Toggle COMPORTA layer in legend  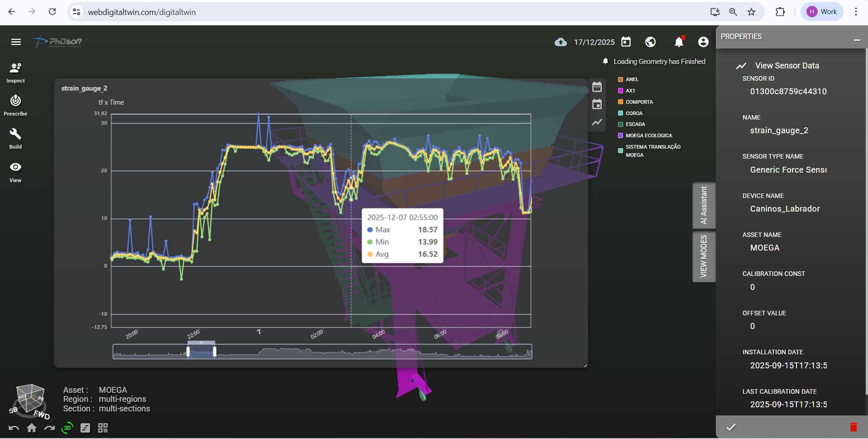pyautogui.click(x=635, y=102)
